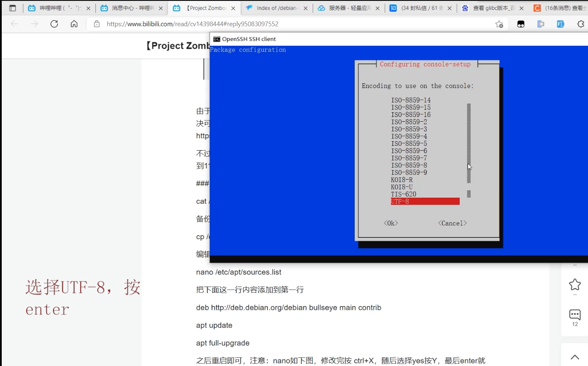Image resolution: width=588 pixels, height=366 pixels.
Task: Click the browser back arrow
Action: click(14, 24)
